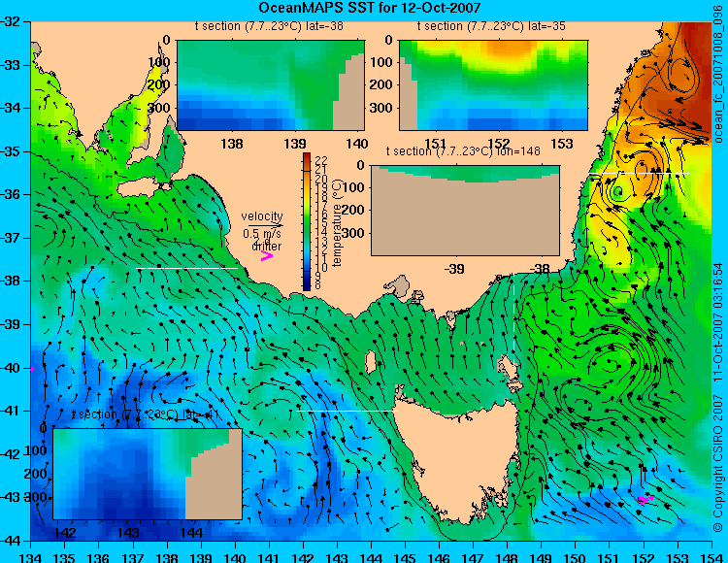The image size is (728, 563).
Task: Click the vertical 'temperature (°C)' scale label
Action: [x=337, y=223]
